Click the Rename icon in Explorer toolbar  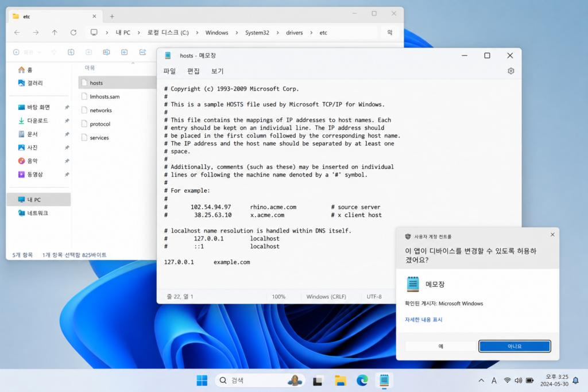(106, 52)
